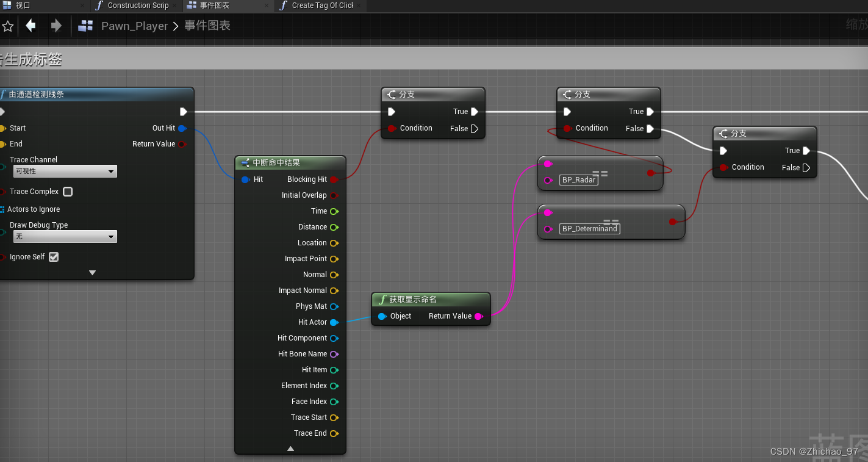Open the 事件图表 breadcrumb link
Viewport: 868px width, 462px height.
pyautogui.click(x=207, y=26)
